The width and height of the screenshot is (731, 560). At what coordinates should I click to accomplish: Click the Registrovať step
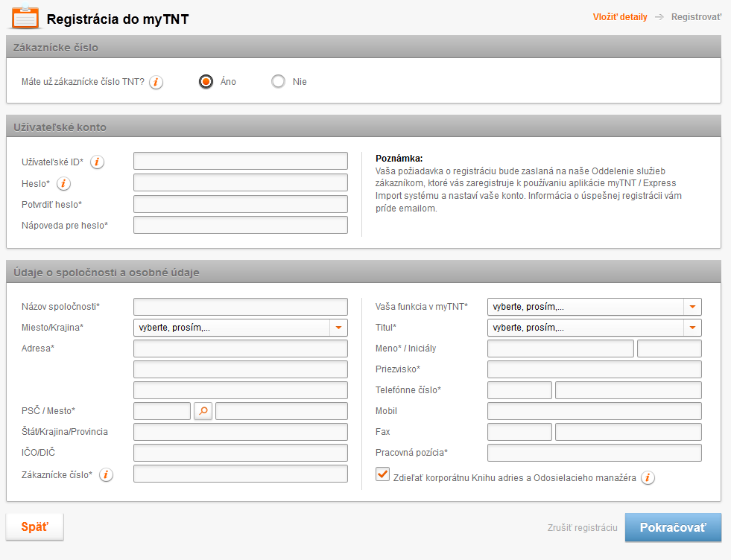pos(697,17)
